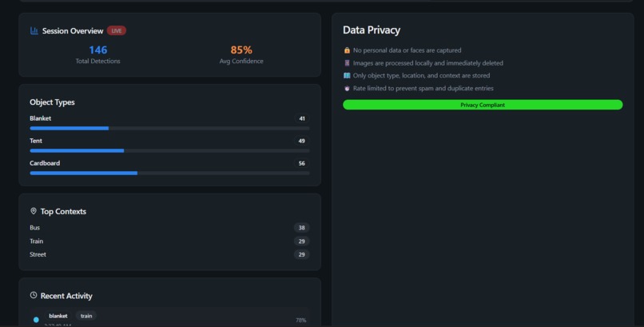Click the Session Overview bar chart icon
Screen dimensions: 644x327
point(34,31)
